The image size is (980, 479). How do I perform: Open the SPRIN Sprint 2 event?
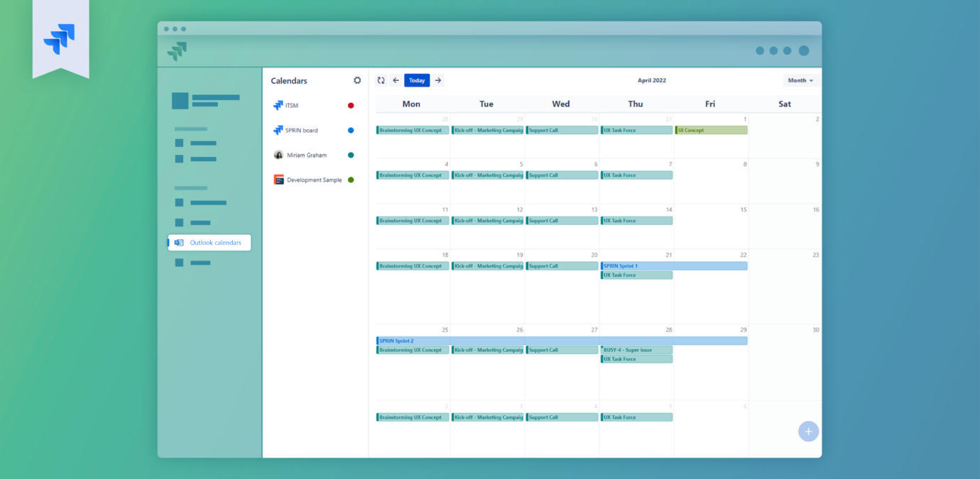[561, 341]
